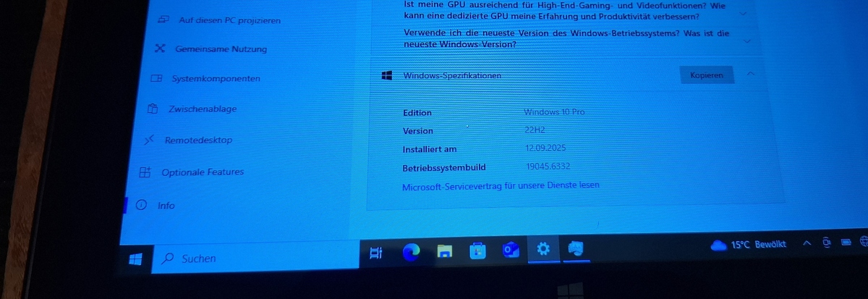Image resolution: width=868 pixels, height=299 pixels.
Task: Click the Windows logo beside Windows-Spezifikationen
Action: tap(387, 75)
